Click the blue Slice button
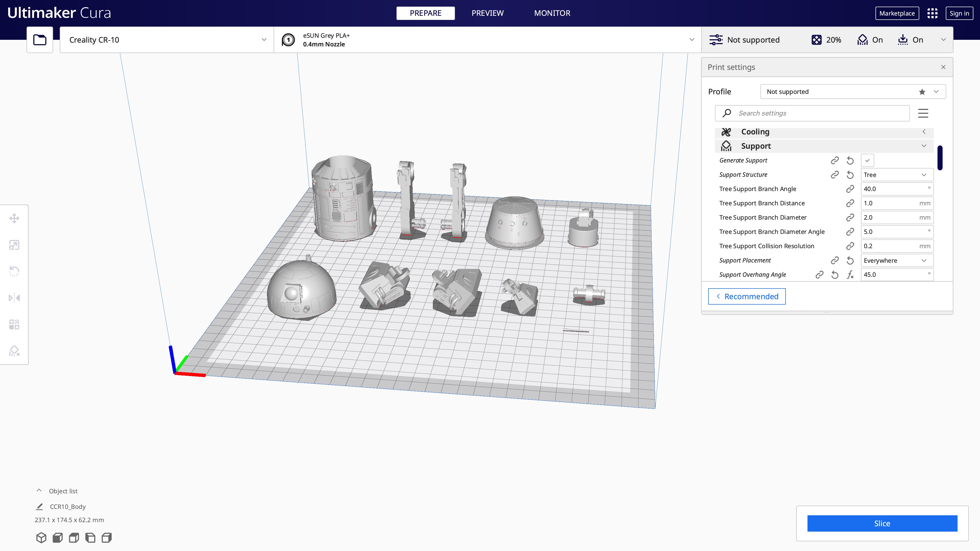Screen dimensions: 980x551 882,524
